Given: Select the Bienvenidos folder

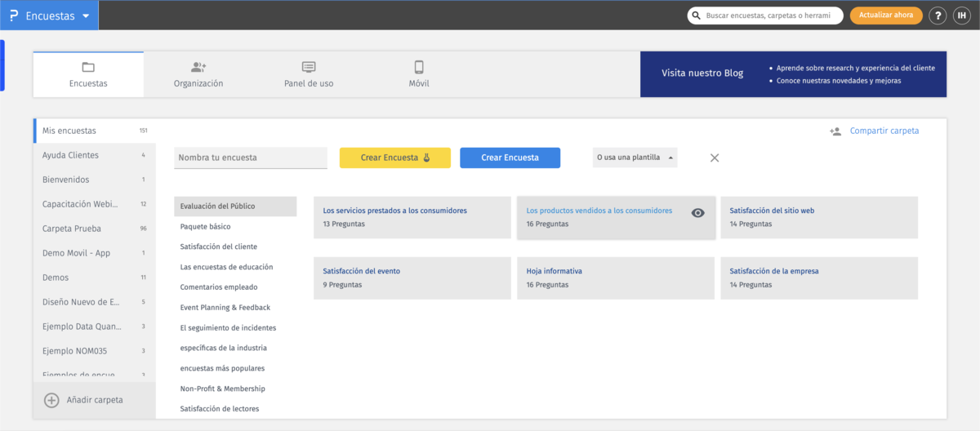Looking at the screenshot, I should click(x=95, y=180).
